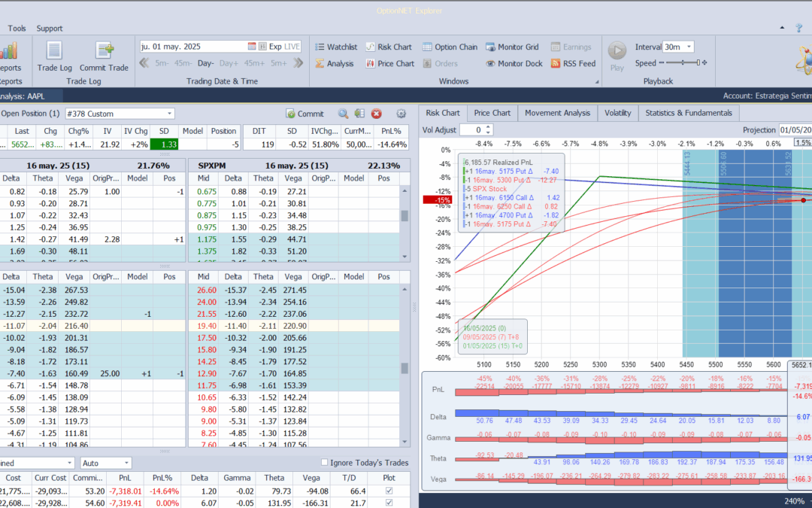Open the Windows group dialog launcher
The image size is (812, 508).
point(597,81)
